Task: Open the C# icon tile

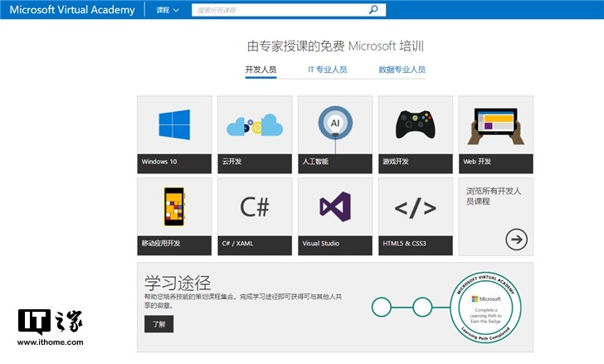Action: pyautogui.click(x=255, y=206)
